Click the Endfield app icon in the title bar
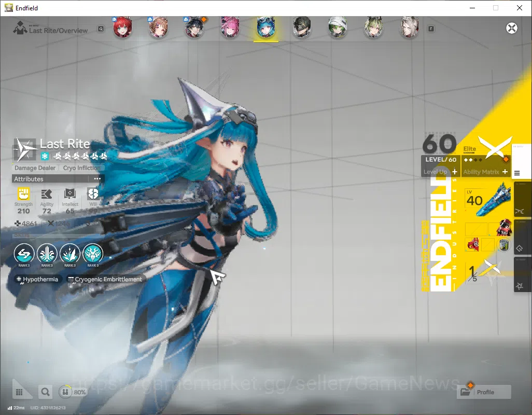Viewport: 532px width, 415px height. 8,8
